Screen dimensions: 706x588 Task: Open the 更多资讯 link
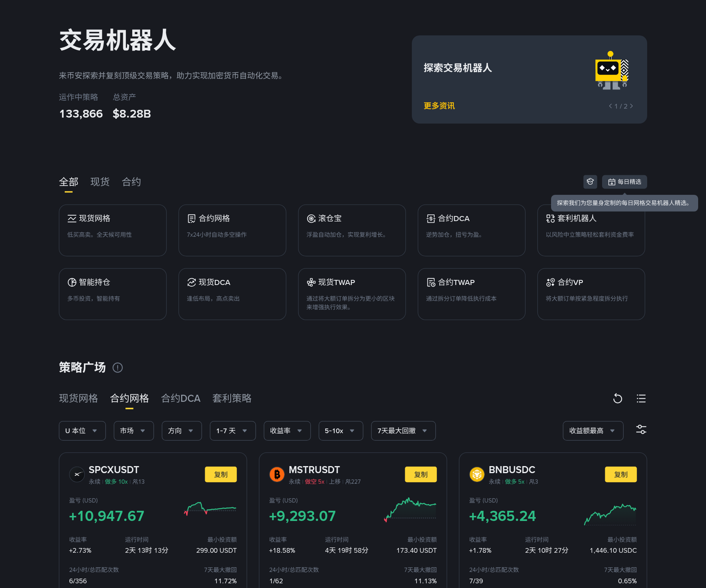(439, 106)
